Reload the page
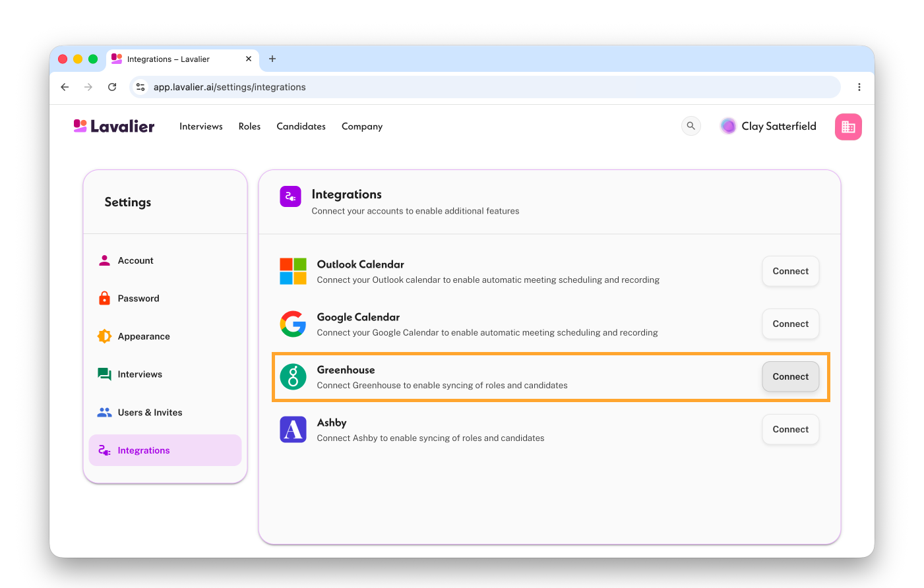 pyautogui.click(x=112, y=87)
